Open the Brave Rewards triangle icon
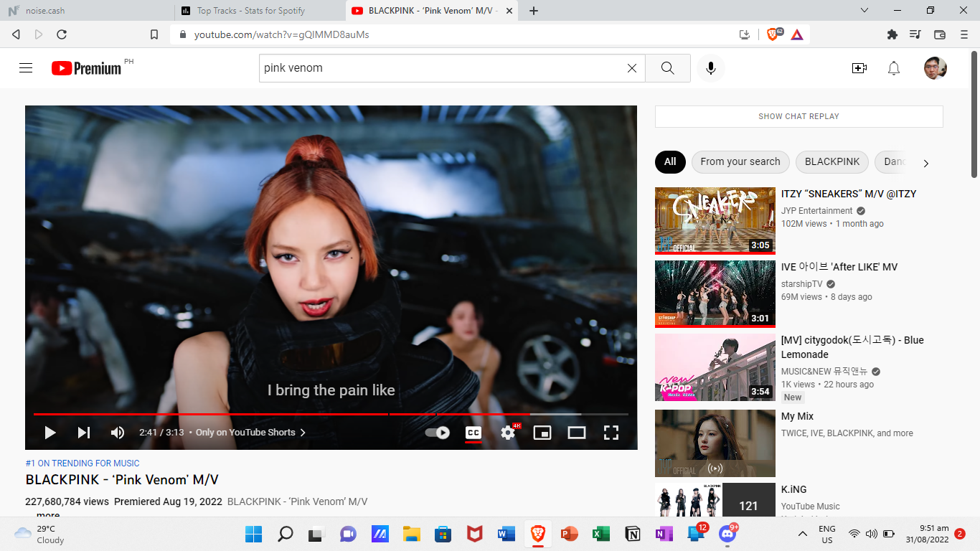This screenshot has width=980, height=551. [x=797, y=34]
